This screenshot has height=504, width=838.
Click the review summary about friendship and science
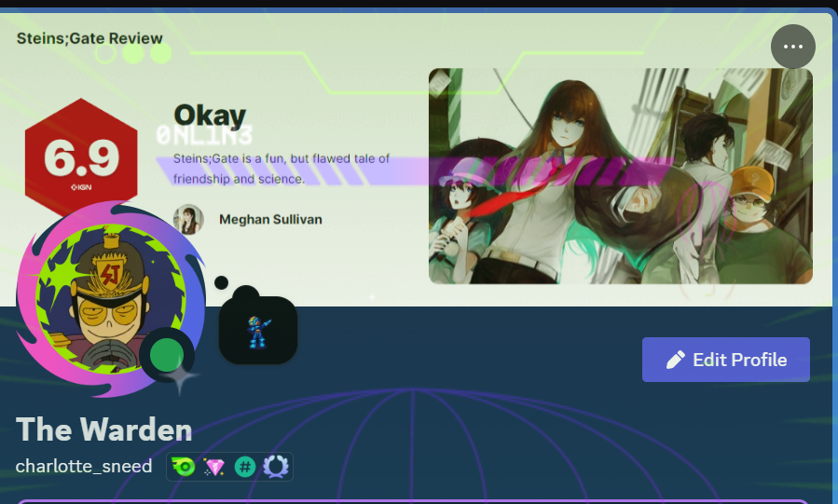point(282,169)
